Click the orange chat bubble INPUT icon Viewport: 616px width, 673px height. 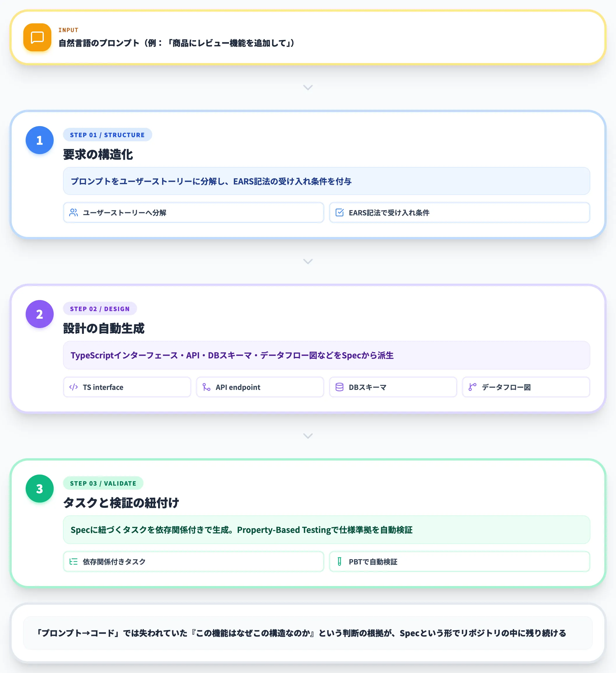[x=37, y=37]
